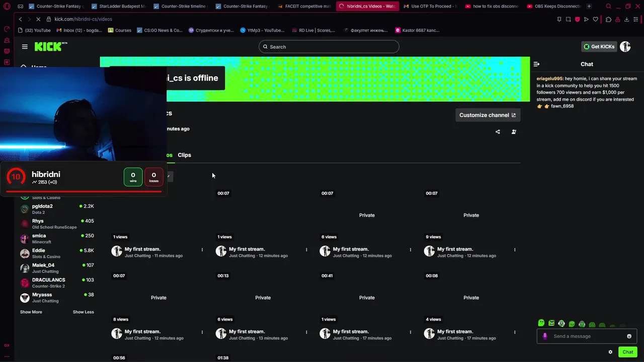Open chat settings gear icon
Screen dimensions: 644x362
coord(610,352)
